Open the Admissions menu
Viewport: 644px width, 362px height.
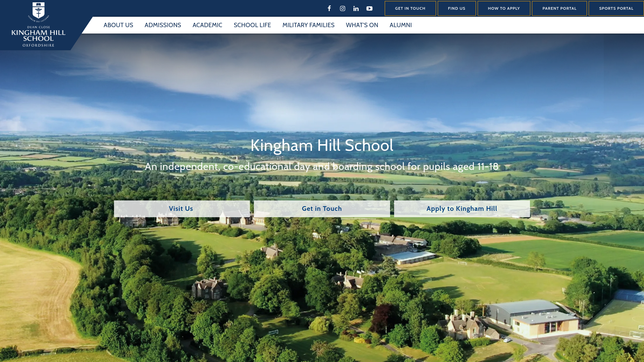(x=163, y=25)
